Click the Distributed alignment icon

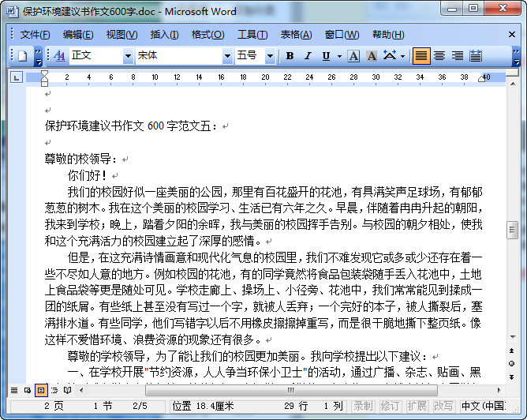tap(476, 56)
